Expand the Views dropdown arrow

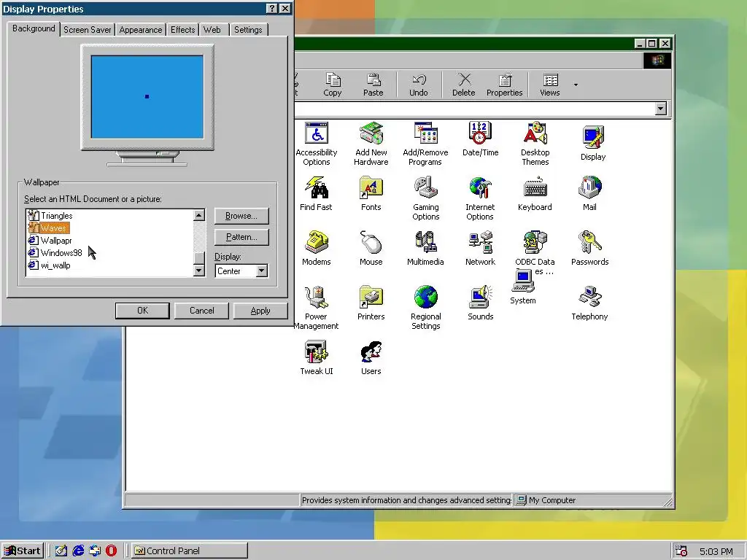point(576,85)
